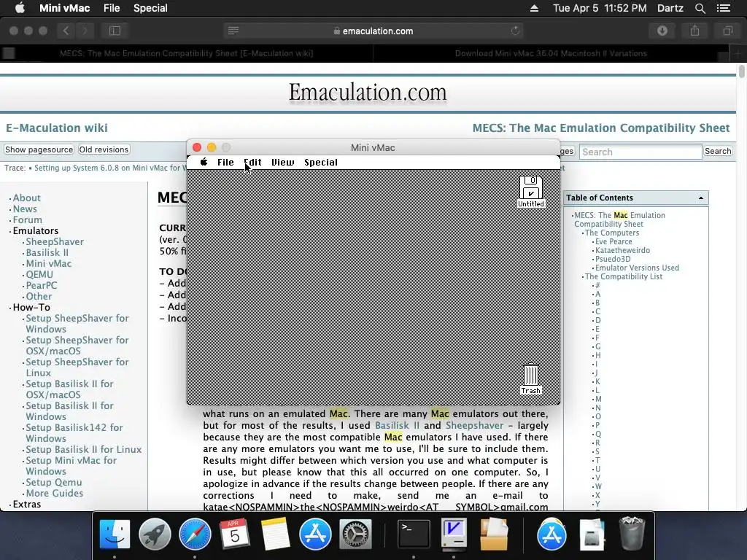Click the wiki Search button
Image resolution: width=747 pixels, height=560 pixels.
718,152
